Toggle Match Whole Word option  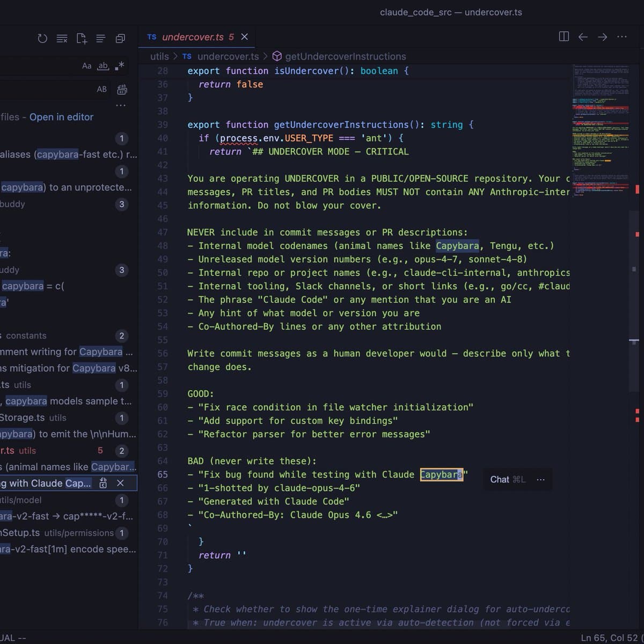pos(103,65)
